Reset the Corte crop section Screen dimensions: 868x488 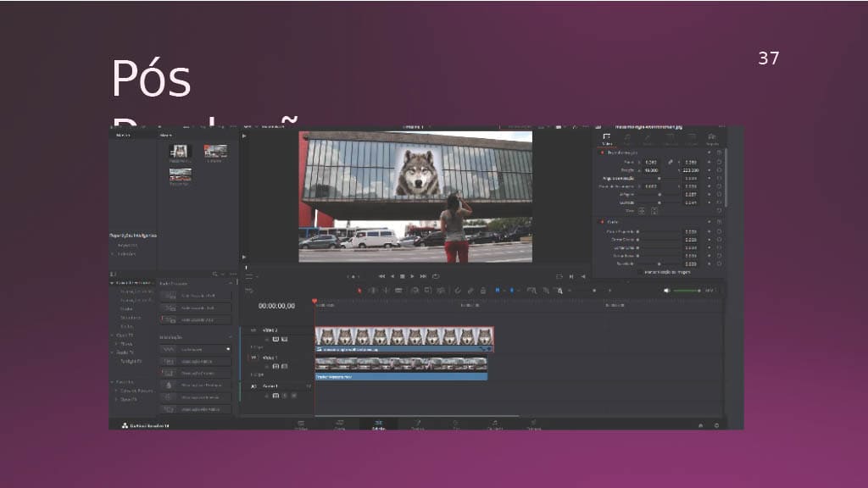click(719, 222)
